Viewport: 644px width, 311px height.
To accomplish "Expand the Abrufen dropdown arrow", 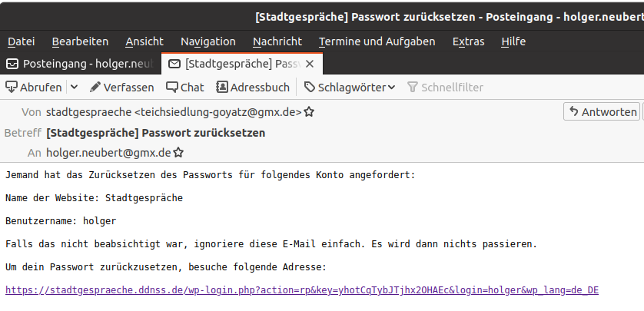I will point(74,88).
